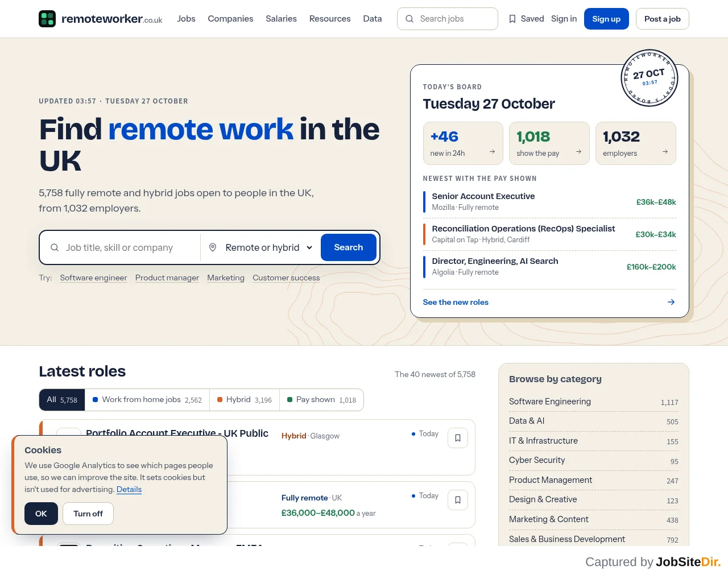Image resolution: width=728 pixels, height=579 pixels.
Task: Click the arrow next to See the new roles
Action: click(671, 302)
